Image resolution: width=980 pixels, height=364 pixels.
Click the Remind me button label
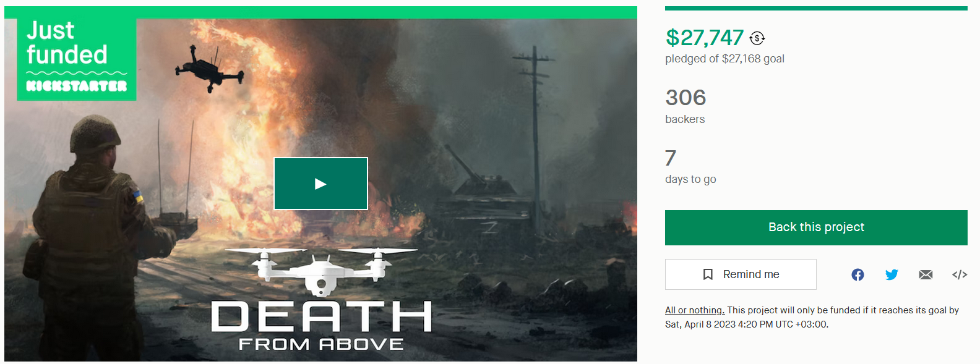point(751,274)
